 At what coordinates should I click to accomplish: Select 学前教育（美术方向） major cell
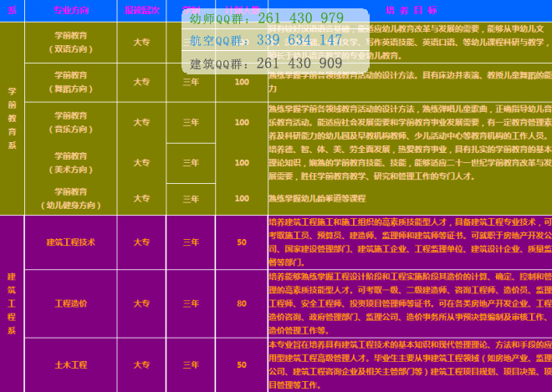pyautogui.click(x=70, y=161)
